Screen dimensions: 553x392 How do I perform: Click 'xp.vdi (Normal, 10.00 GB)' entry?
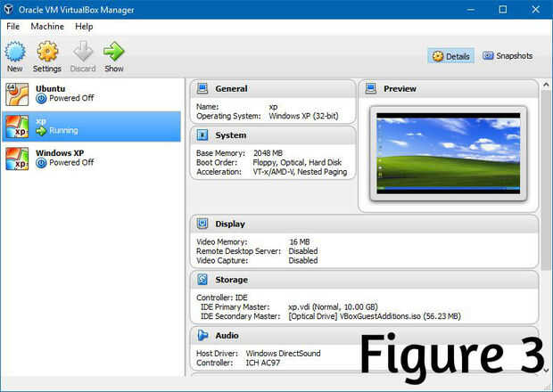click(x=333, y=306)
